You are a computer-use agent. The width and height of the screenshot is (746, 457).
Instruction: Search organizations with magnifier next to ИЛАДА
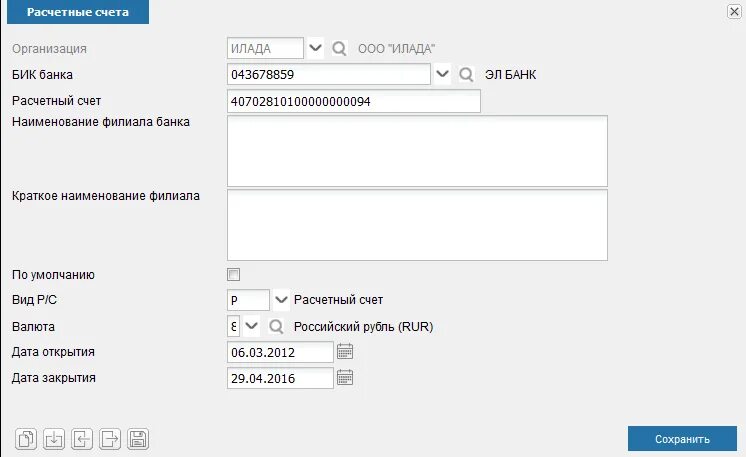[x=339, y=49]
